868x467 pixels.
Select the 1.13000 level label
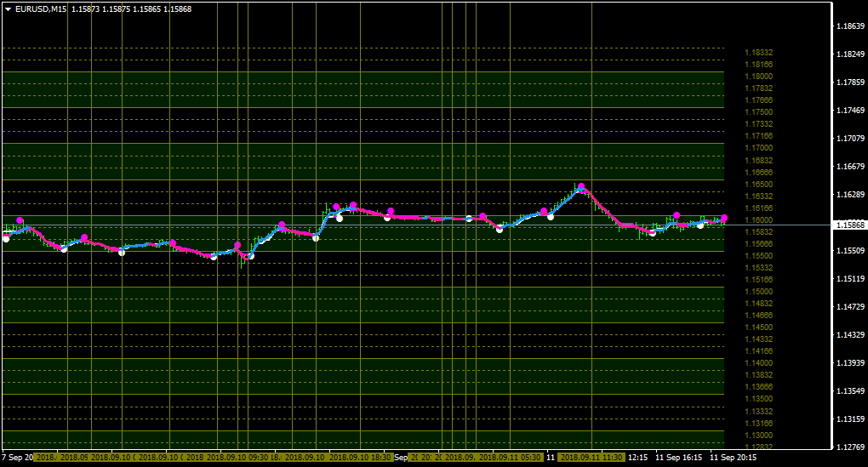coord(759,436)
